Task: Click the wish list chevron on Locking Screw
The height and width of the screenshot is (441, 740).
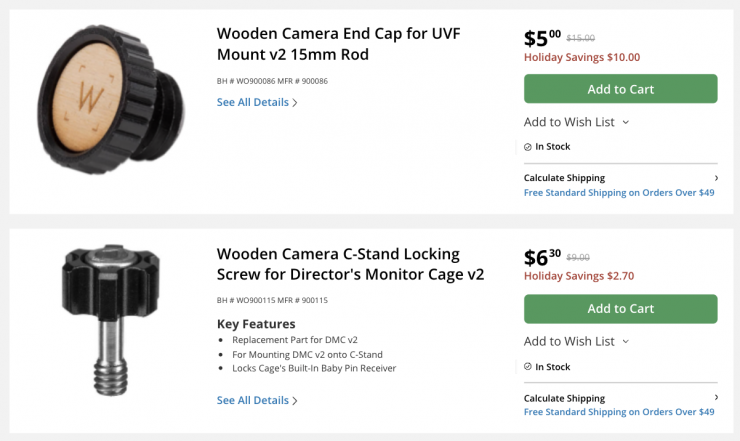Action: tap(626, 341)
